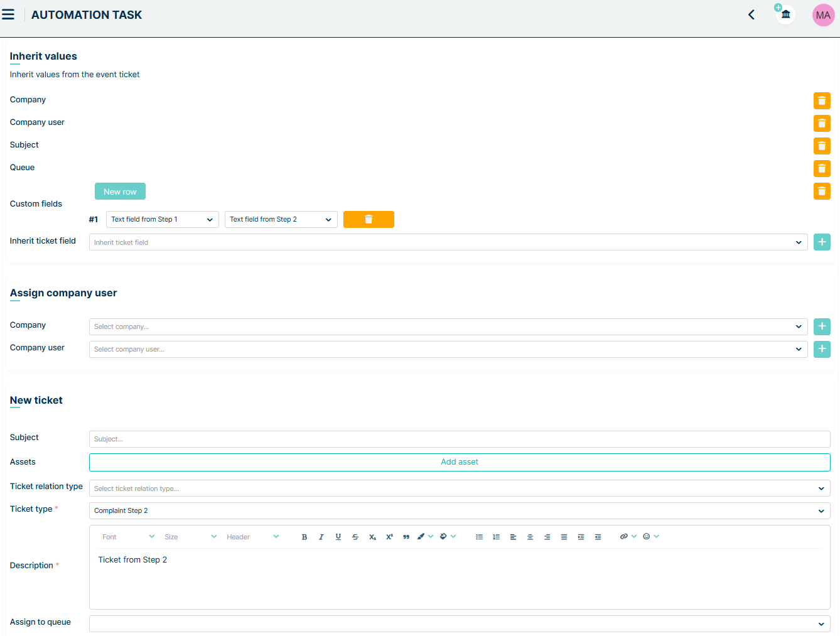This screenshot has width=840, height=636.
Task: Click the Add asset button
Action: pos(459,462)
